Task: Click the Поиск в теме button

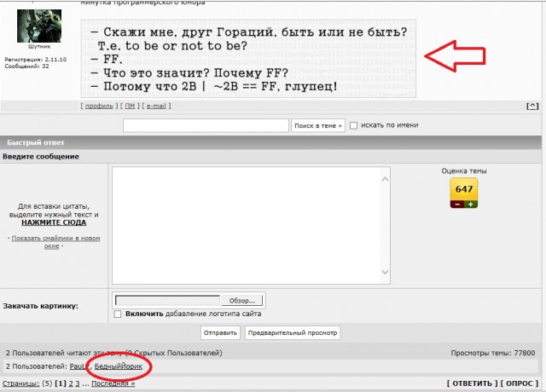Action: [x=318, y=125]
